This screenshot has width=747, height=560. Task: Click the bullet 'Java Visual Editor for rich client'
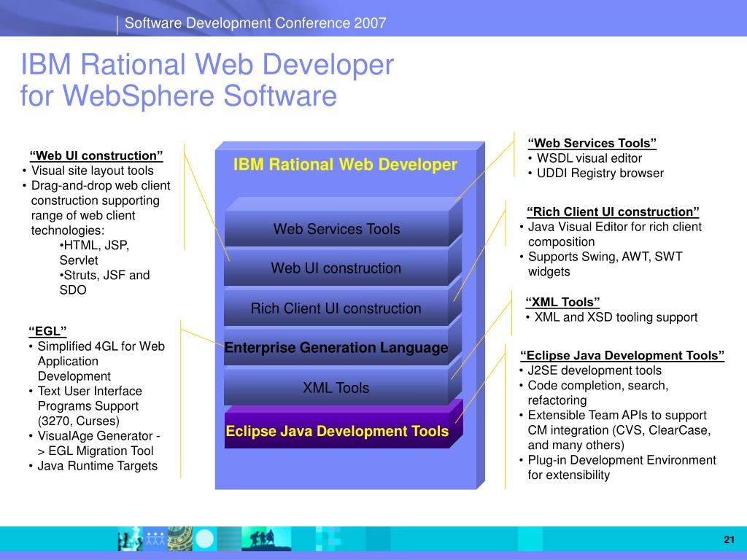tap(614, 227)
